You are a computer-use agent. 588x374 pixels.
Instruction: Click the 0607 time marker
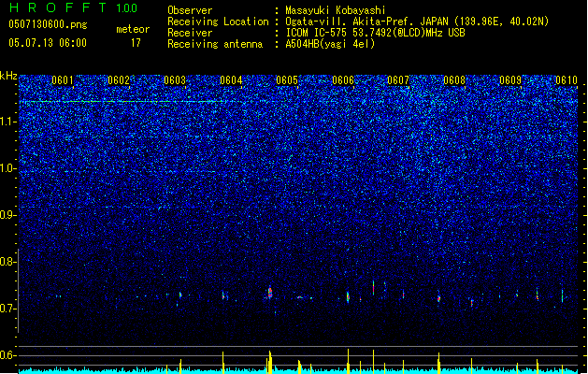(398, 80)
